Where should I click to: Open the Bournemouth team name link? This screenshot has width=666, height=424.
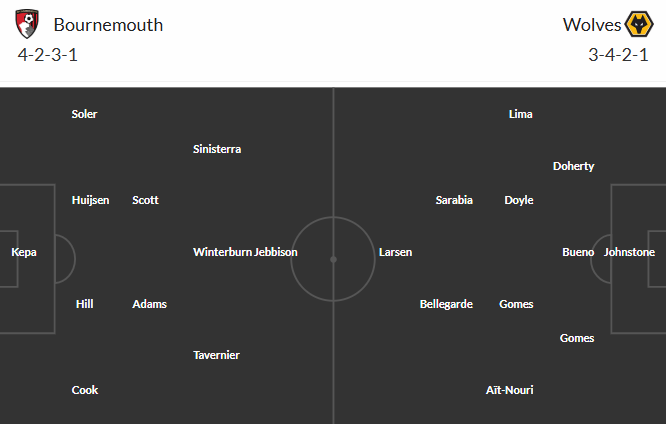point(108,25)
